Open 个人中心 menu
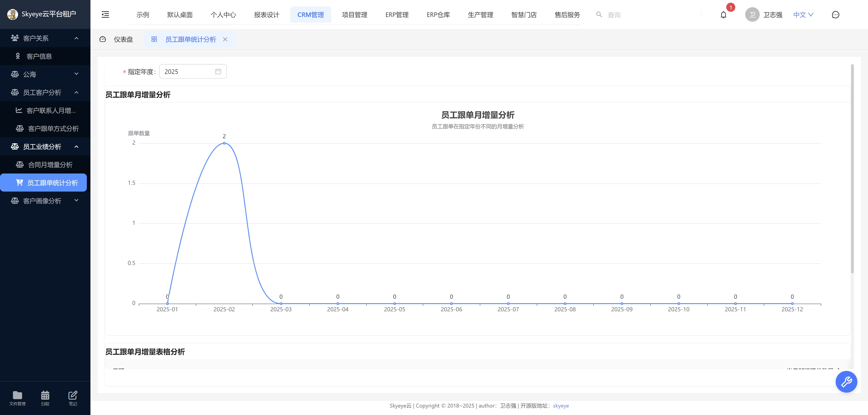This screenshot has width=868, height=415. tap(223, 15)
